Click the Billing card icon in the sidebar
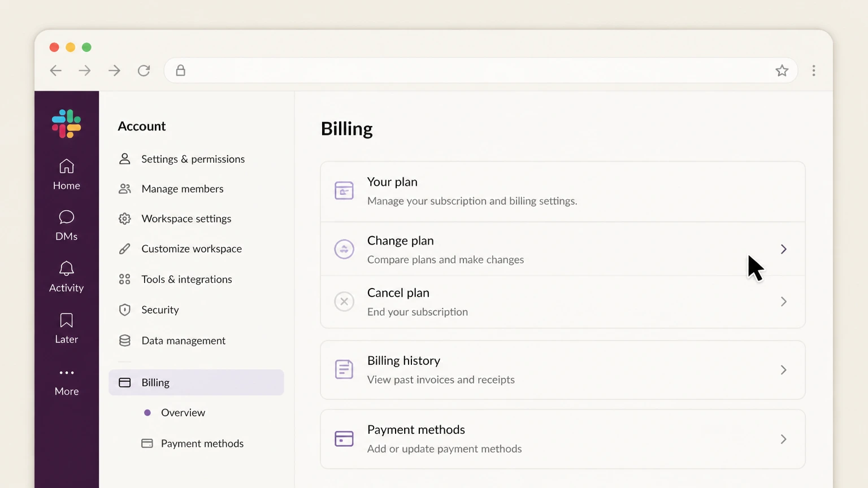The height and width of the screenshot is (488, 868). click(125, 382)
